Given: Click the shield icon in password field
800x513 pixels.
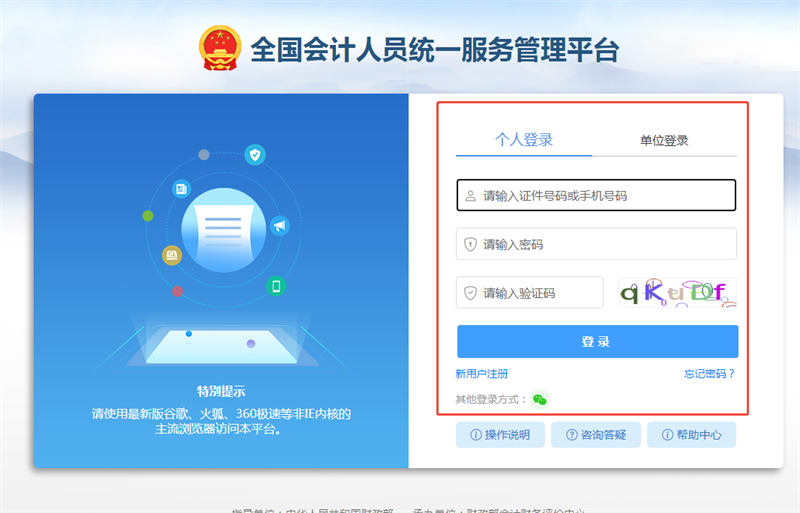Looking at the screenshot, I should [x=470, y=245].
